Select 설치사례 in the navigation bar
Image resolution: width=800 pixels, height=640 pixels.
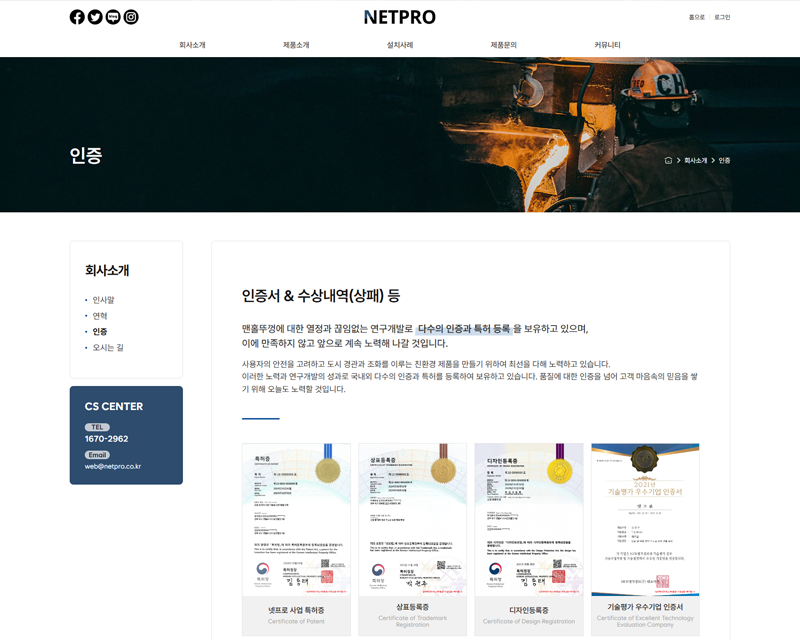click(400, 45)
